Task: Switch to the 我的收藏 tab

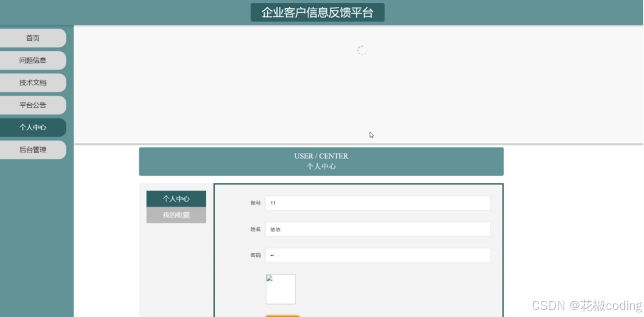Action: [176, 215]
